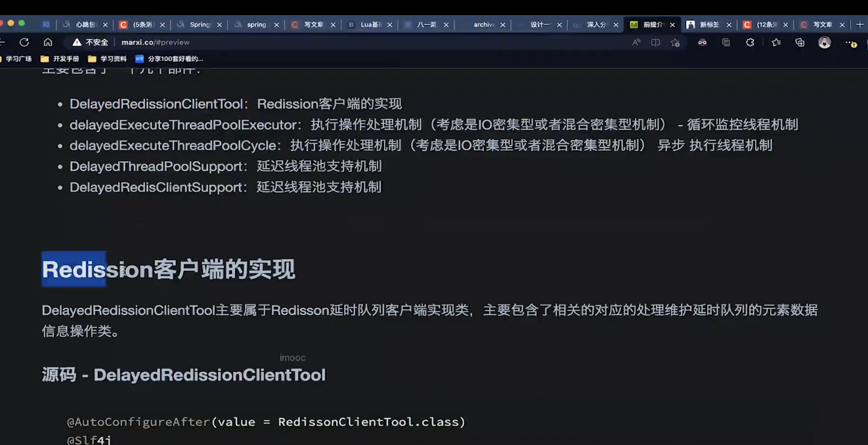Reload the current page

click(24, 42)
